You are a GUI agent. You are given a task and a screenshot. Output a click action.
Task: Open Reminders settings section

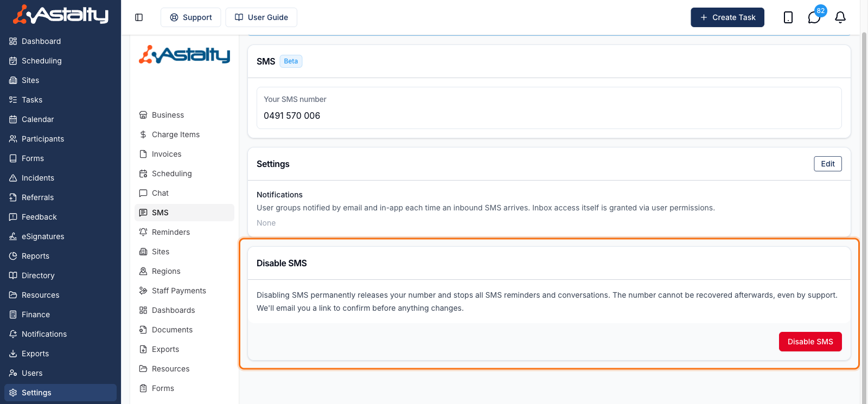[184, 232]
